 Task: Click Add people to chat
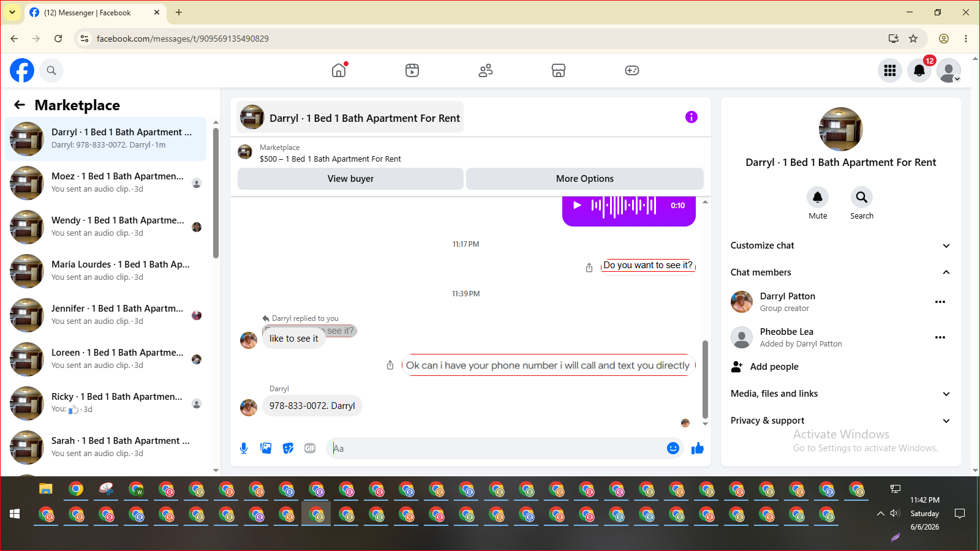[x=774, y=367]
